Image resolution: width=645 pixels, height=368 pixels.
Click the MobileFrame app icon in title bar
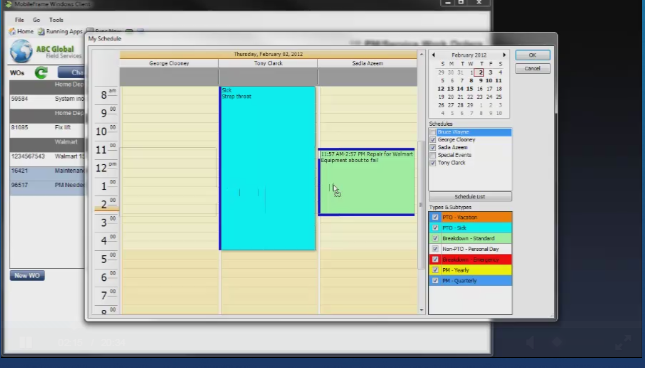[8, 4]
